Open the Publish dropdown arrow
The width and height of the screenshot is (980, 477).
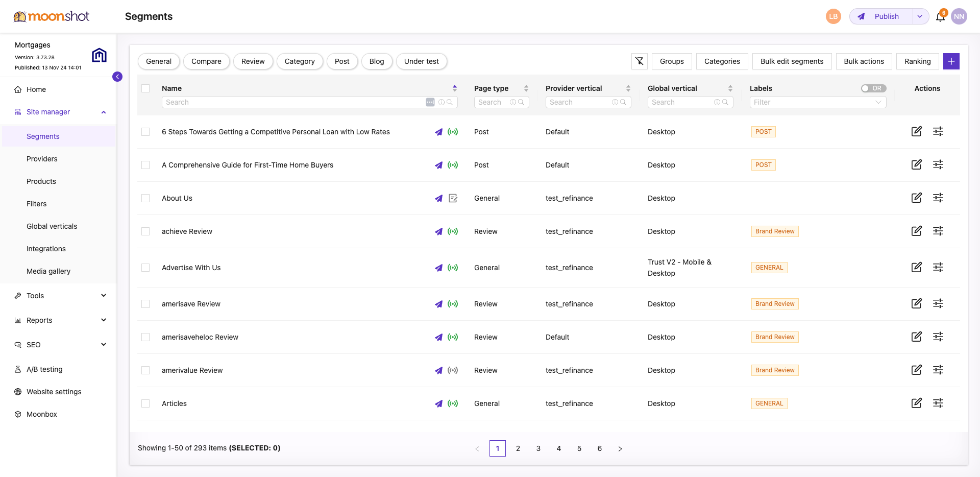(x=920, y=16)
